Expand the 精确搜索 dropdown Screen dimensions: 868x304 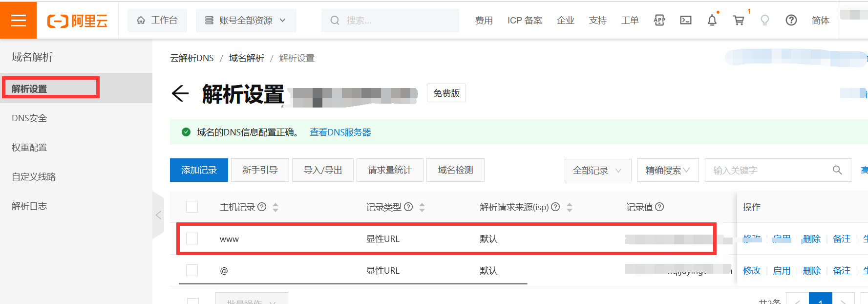668,171
